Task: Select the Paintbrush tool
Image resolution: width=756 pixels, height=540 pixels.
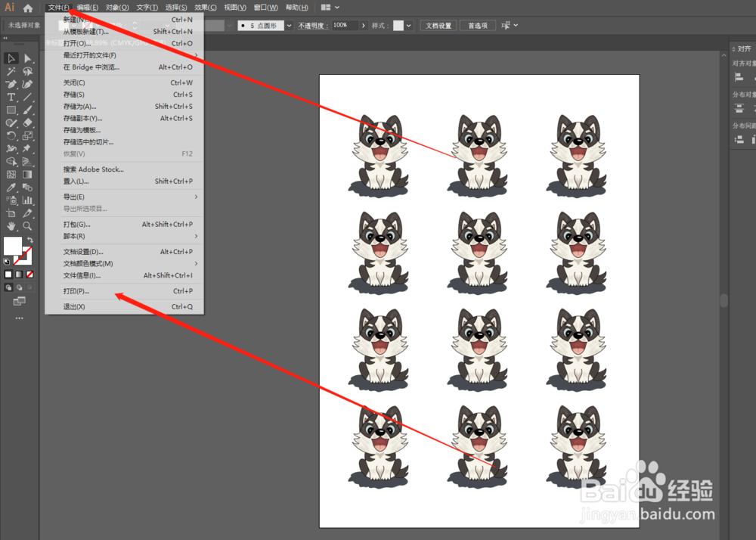Action: click(x=27, y=110)
